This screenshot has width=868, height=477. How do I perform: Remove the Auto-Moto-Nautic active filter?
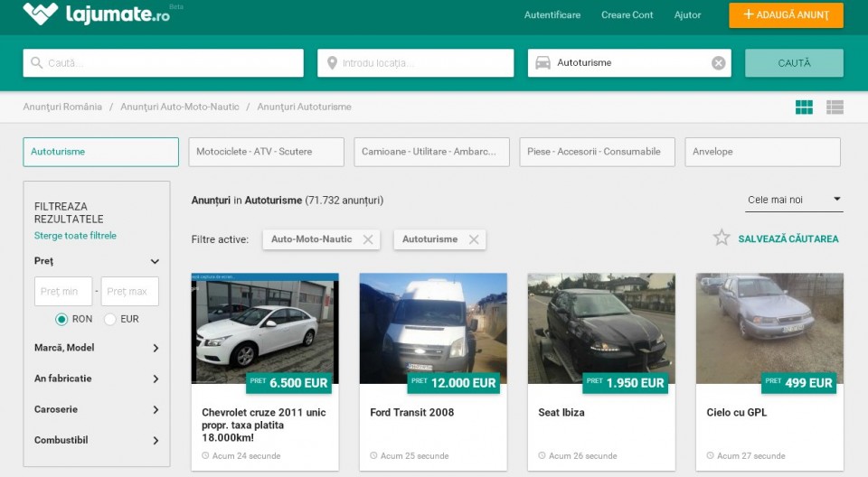coord(368,239)
